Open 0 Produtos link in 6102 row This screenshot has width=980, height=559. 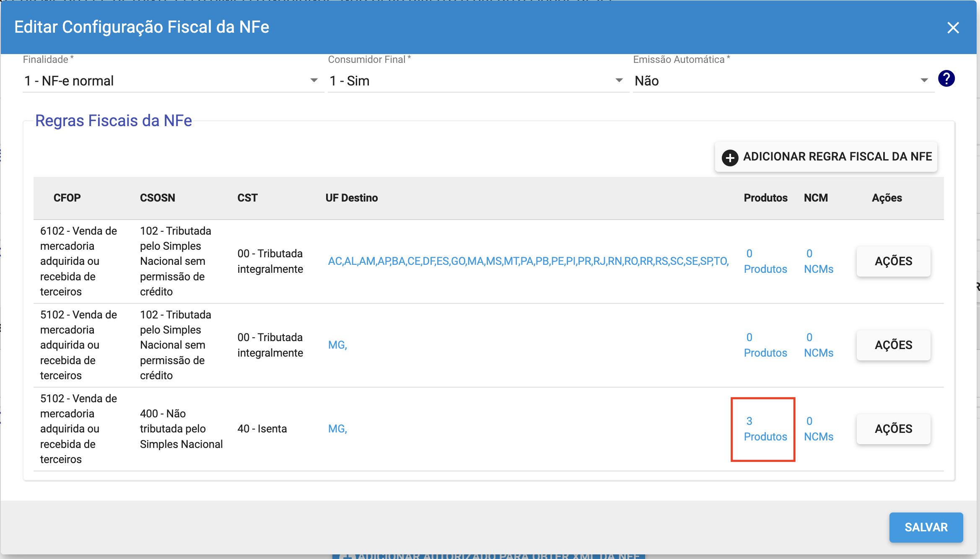(765, 261)
